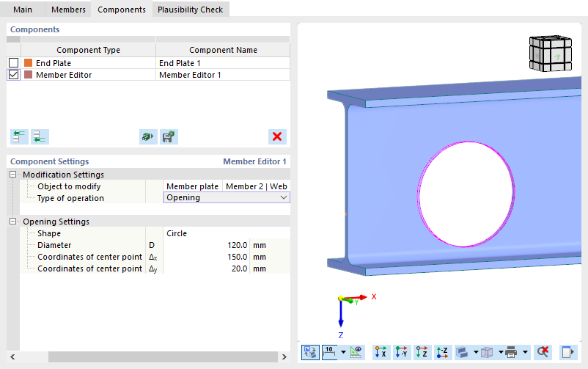This screenshot has width=588, height=369.
Task: Click the transparent wireframe cube icon
Action: pos(487,352)
